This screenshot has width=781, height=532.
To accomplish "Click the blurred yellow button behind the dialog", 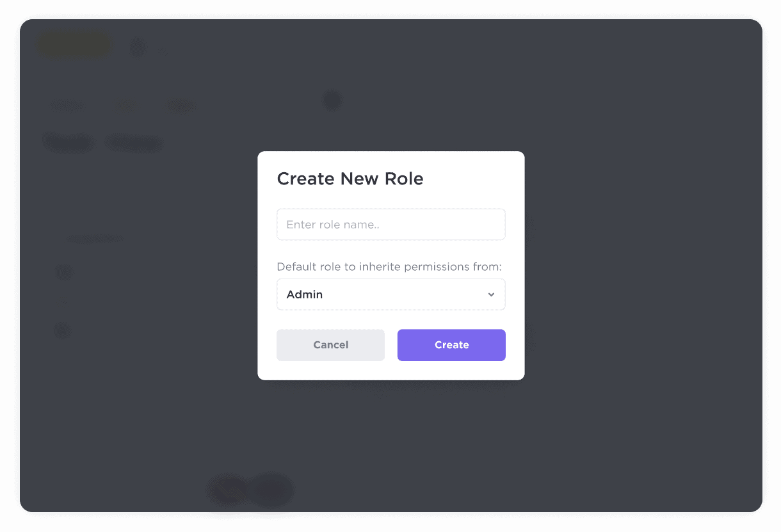I will tap(74, 45).
